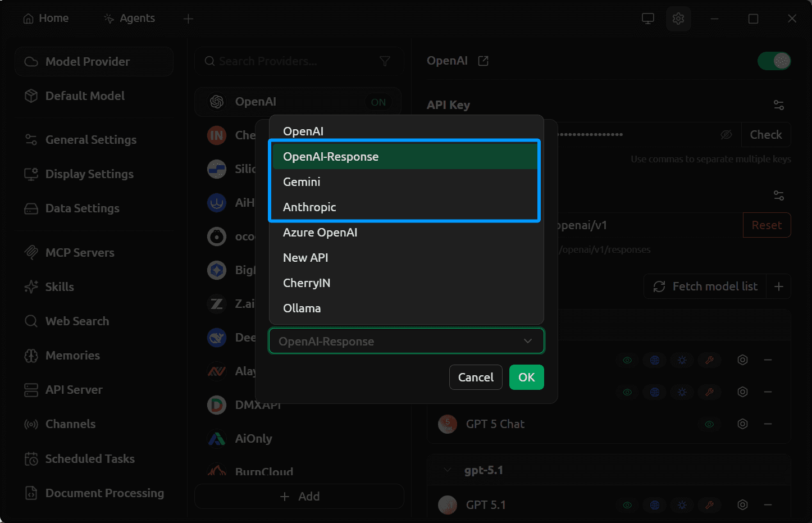Image resolution: width=812 pixels, height=523 pixels.
Task: Click the wrench tool icon on GPT 5.1
Action: (709, 505)
